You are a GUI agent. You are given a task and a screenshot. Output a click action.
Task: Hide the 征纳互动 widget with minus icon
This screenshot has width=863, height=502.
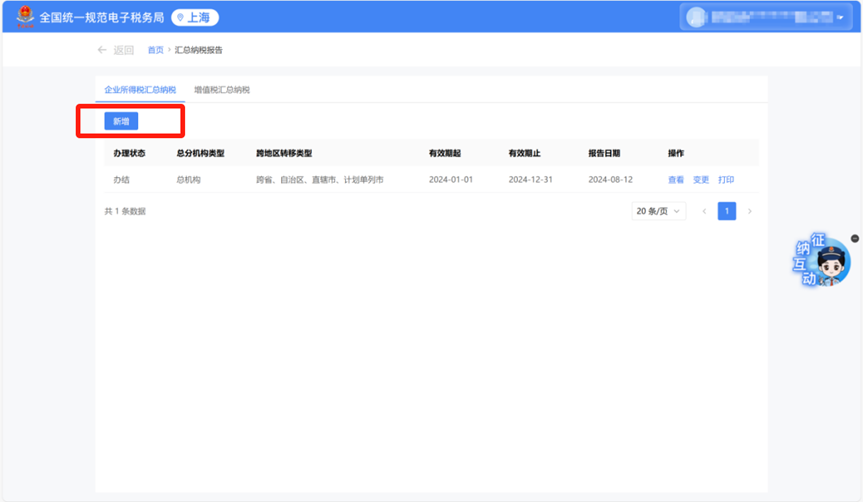click(854, 238)
